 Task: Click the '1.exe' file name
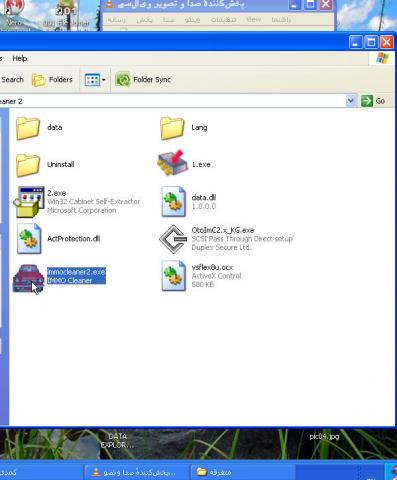[x=201, y=165]
